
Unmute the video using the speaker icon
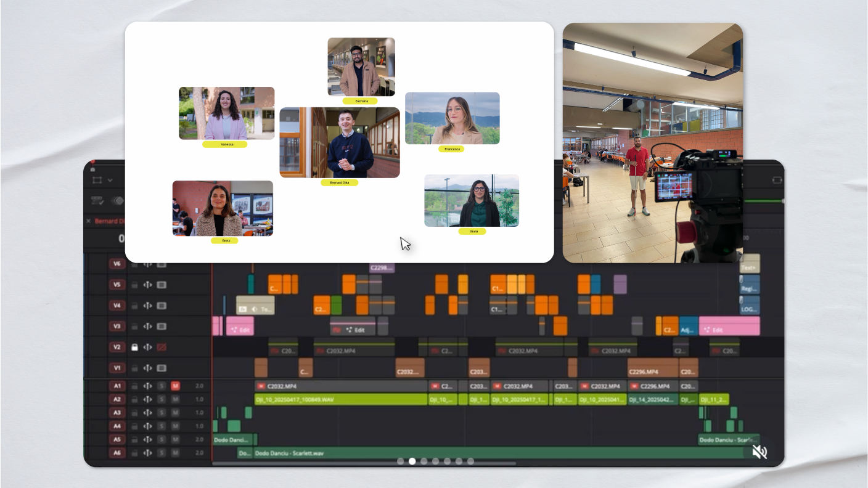(759, 452)
